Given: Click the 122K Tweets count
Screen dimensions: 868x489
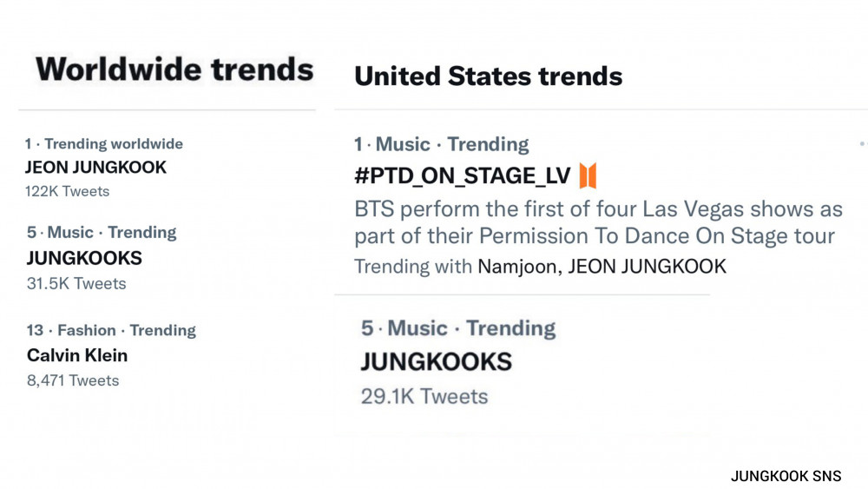Looking at the screenshot, I should (x=67, y=192).
